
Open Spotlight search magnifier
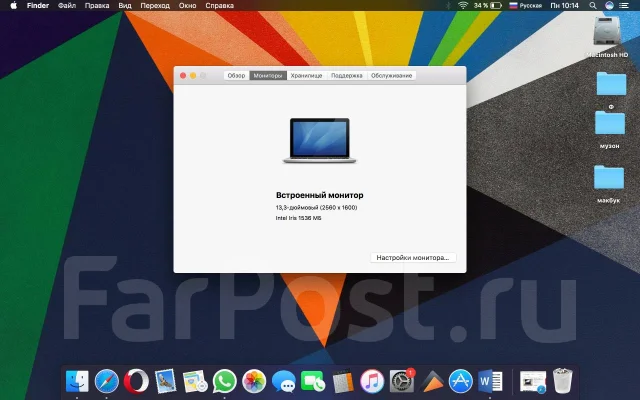point(593,6)
